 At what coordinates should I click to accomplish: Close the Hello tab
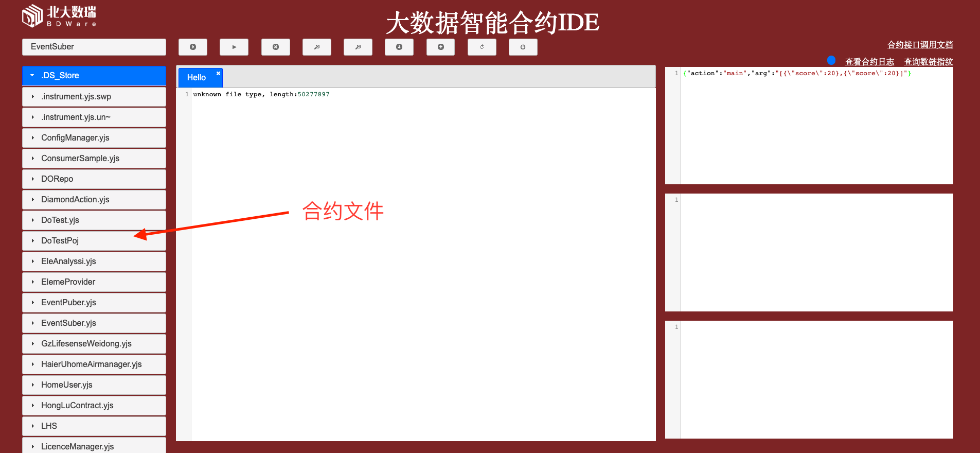tap(218, 74)
